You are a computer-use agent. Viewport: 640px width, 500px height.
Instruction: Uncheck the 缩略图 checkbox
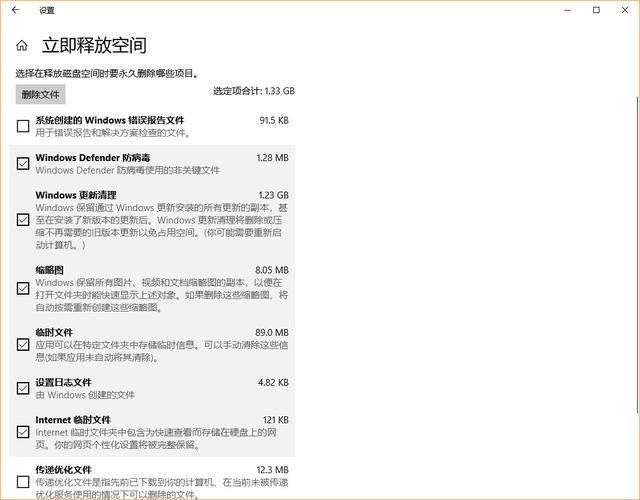click(23, 288)
